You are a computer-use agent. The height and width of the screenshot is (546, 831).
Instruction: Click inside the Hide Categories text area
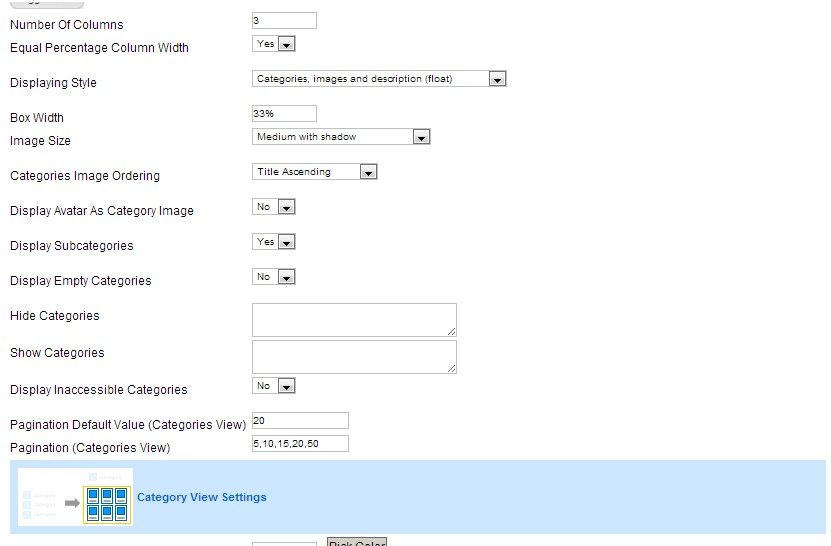[354, 320]
